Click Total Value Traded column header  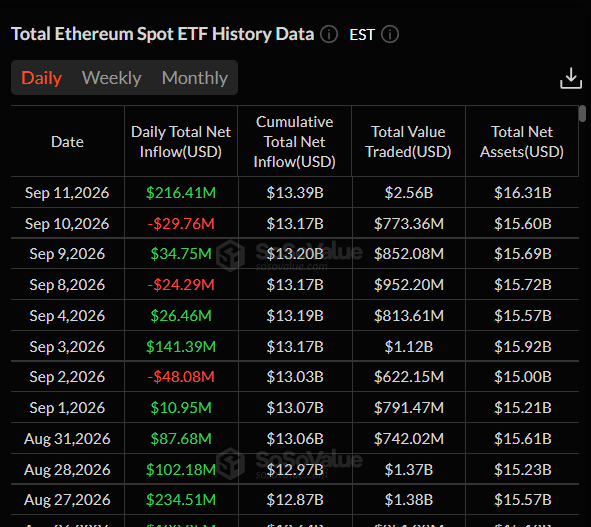[x=408, y=142]
